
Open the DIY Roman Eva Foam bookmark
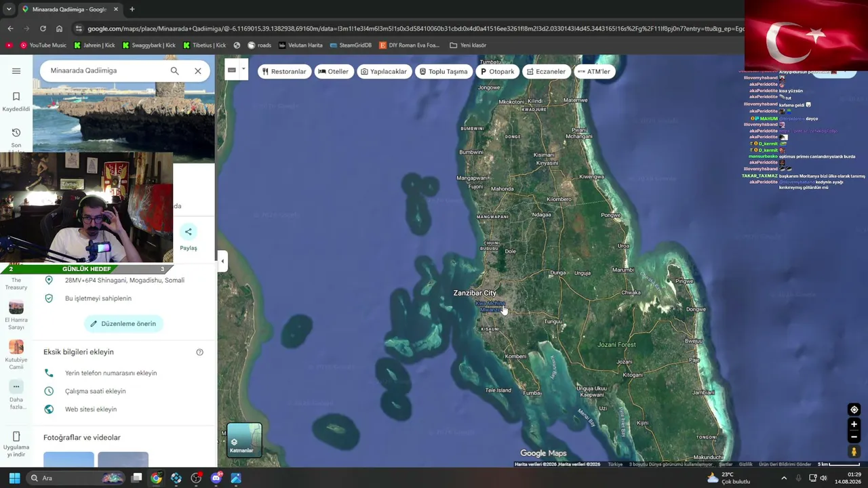410,45
